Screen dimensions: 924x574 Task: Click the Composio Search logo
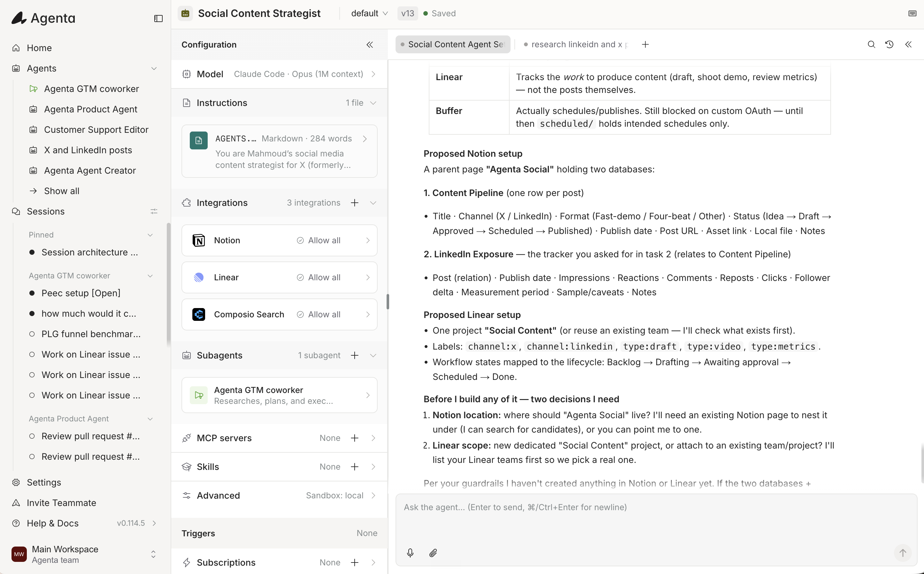point(199,315)
